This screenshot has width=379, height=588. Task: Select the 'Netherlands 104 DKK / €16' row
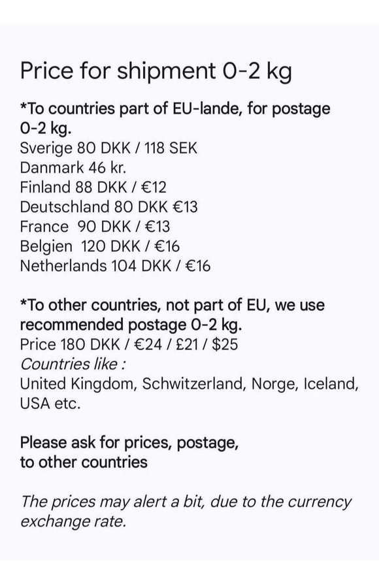[115, 266]
